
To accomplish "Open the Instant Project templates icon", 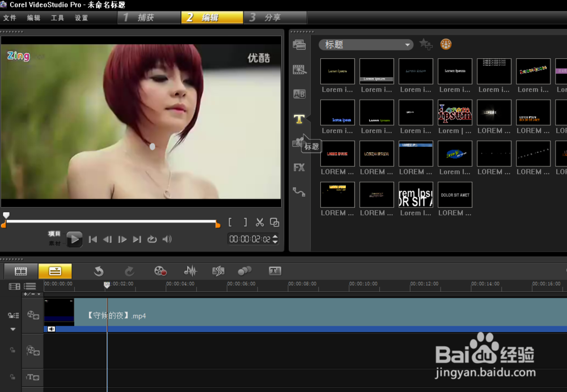I will (x=299, y=69).
